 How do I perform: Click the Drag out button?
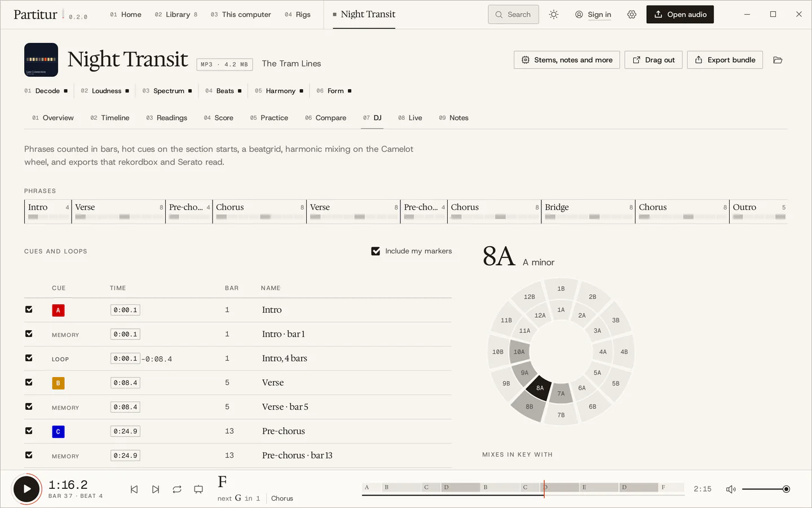(x=654, y=60)
